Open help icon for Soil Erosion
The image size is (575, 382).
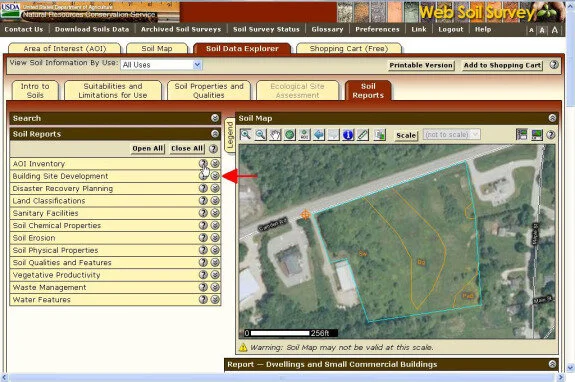[x=203, y=238]
